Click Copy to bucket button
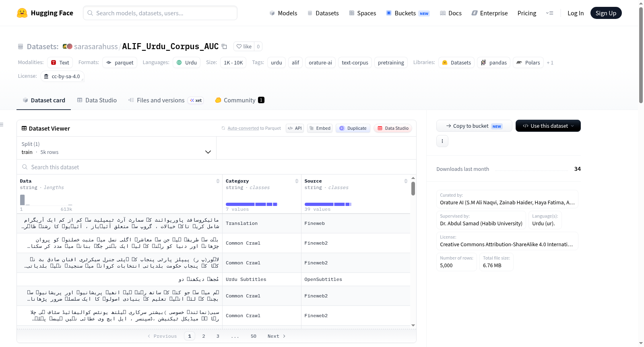Viewport: 644px width, 347px height. pos(474,126)
